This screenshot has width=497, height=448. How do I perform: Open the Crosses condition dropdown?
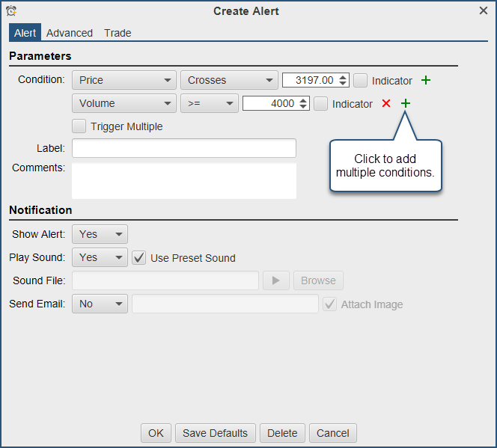[x=229, y=80]
